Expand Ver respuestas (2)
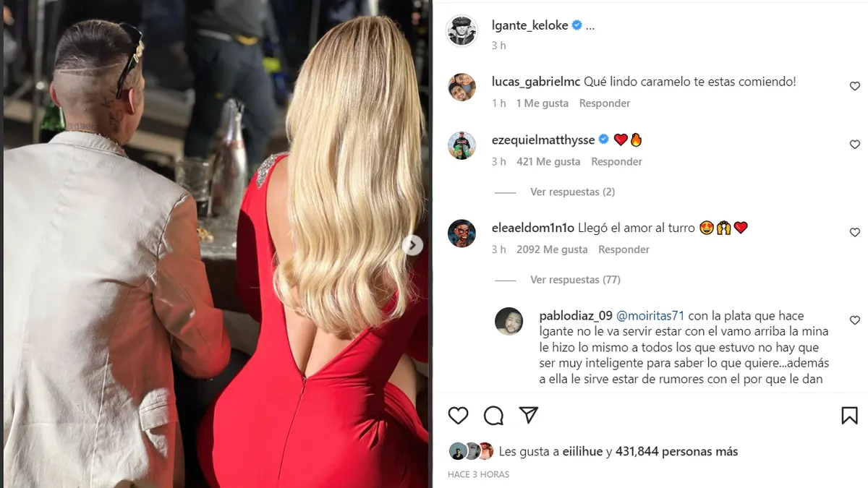The image size is (868, 488). pyautogui.click(x=572, y=192)
